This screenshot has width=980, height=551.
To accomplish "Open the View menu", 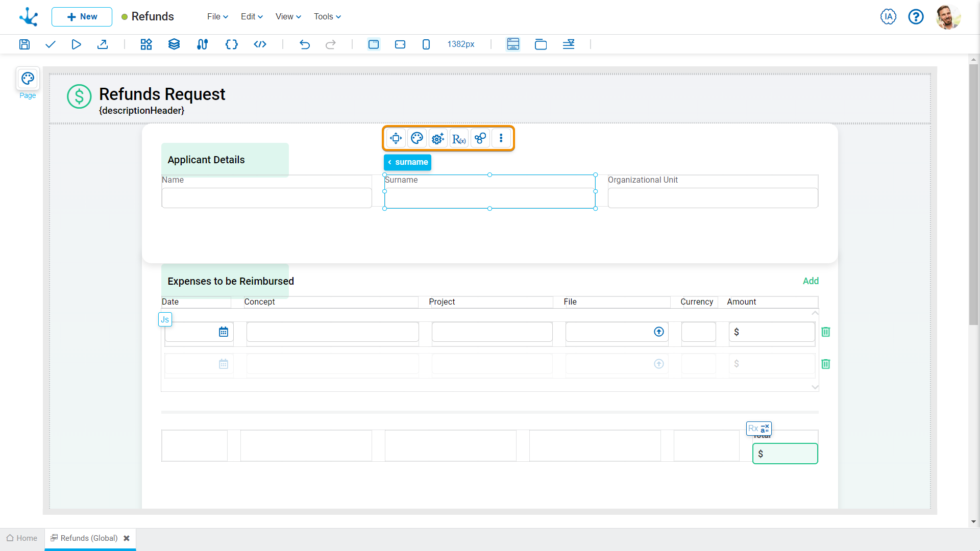I will (x=288, y=16).
